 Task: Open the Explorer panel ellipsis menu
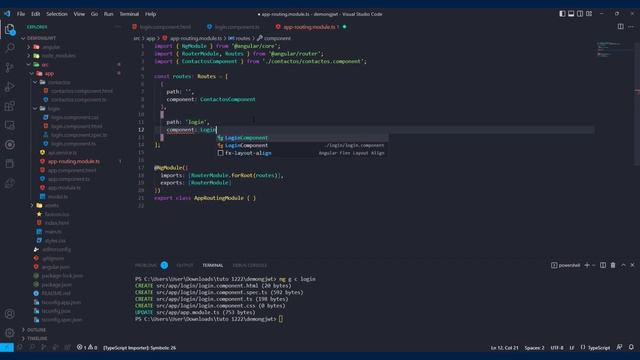click(x=118, y=27)
